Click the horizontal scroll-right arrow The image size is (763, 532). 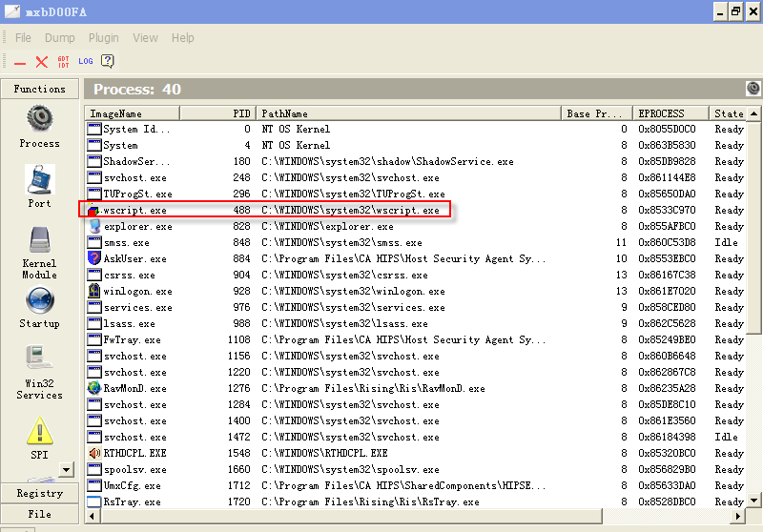coord(738,516)
